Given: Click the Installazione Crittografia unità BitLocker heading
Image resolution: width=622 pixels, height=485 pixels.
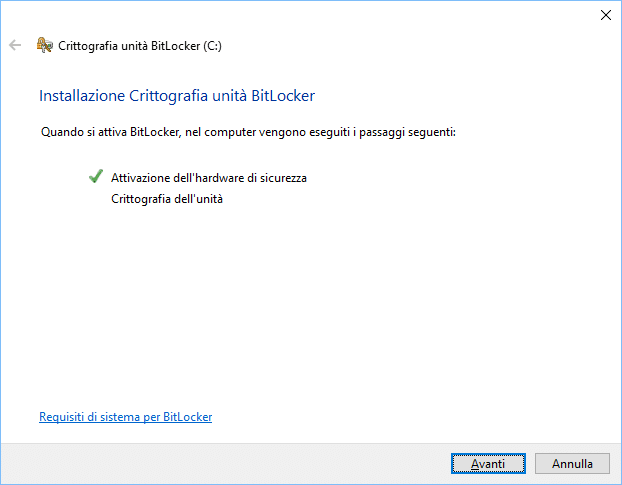Looking at the screenshot, I should click(177, 96).
